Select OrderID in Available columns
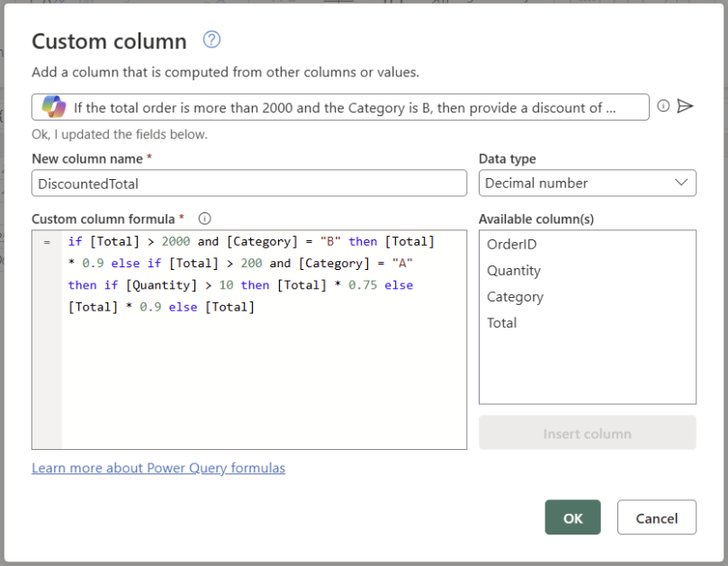Image resolution: width=728 pixels, height=566 pixels. pyautogui.click(x=513, y=244)
